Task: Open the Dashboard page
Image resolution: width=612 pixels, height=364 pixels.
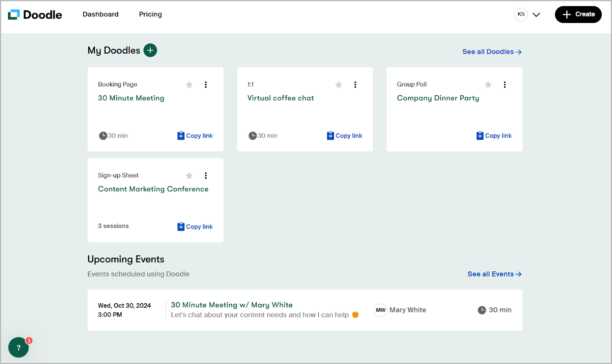Action: coord(101,14)
